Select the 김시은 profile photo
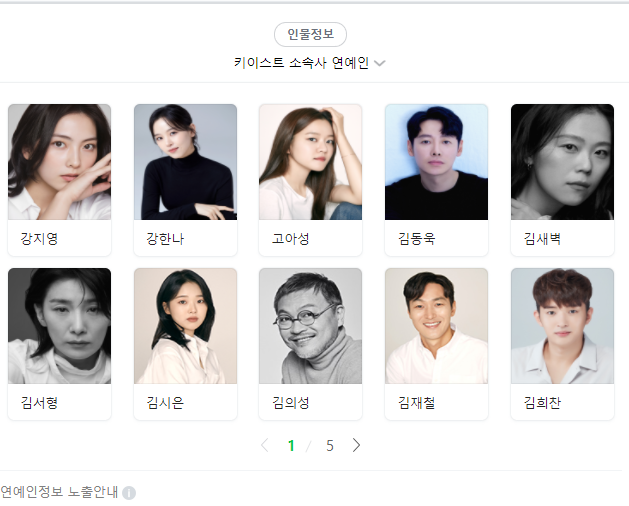The height and width of the screenshot is (506, 629). coord(185,326)
